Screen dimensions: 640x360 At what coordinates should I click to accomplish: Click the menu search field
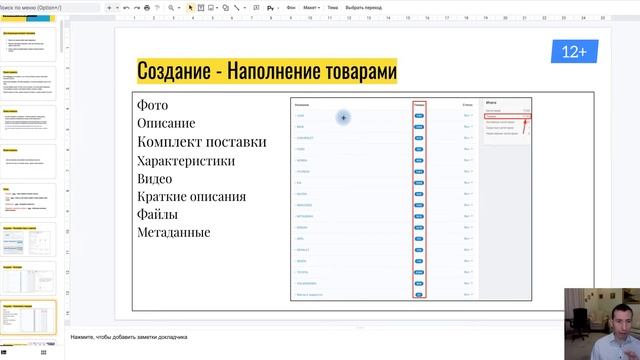pyautogui.click(x=49, y=8)
